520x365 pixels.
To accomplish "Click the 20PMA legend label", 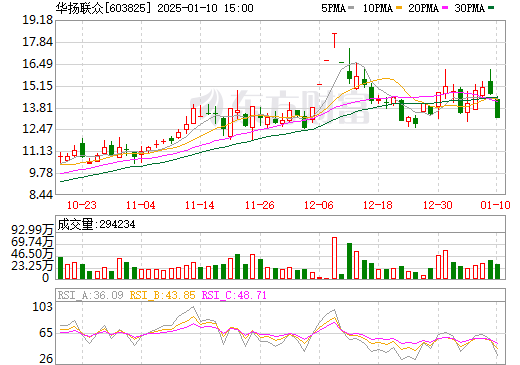I will coord(423,8).
